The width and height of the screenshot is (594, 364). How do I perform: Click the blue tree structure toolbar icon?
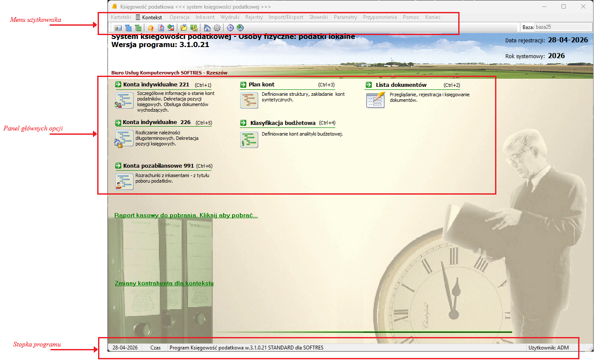point(128,28)
